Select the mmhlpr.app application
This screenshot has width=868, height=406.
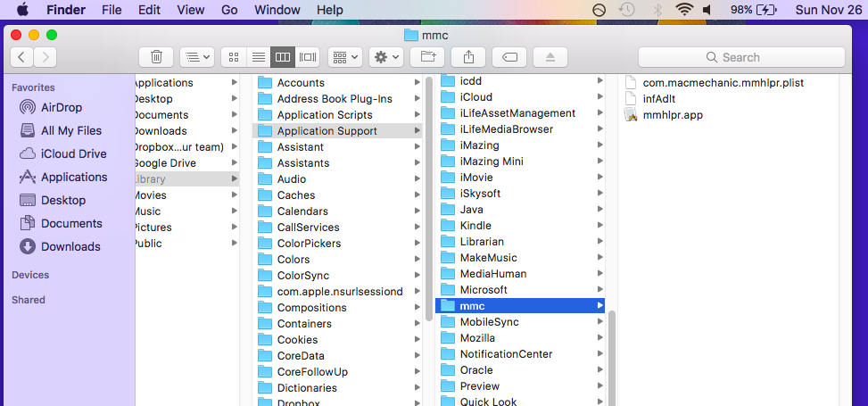(663, 114)
